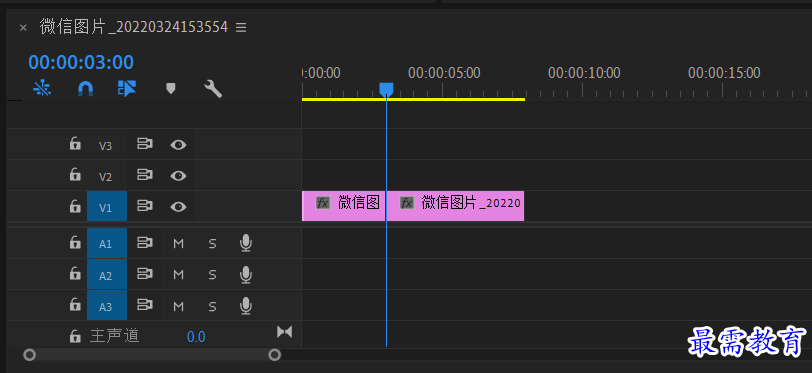
Task: Toggle track lock on V1
Action: click(x=75, y=206)
